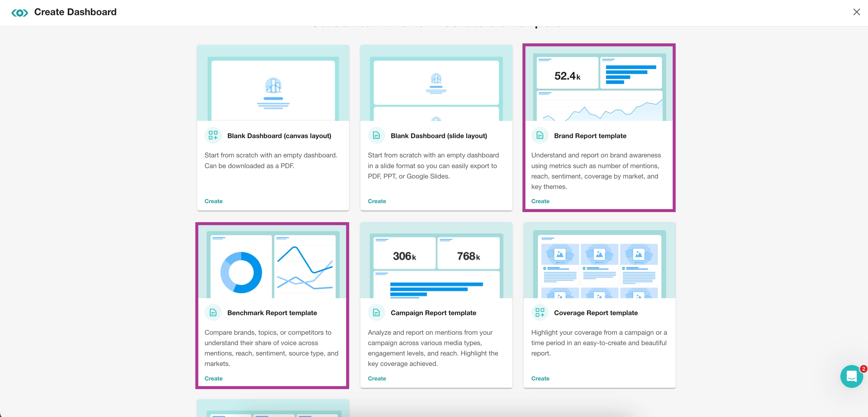
Task: Click the 'Analyze and report on mentions' description
Action: [433, 348]
